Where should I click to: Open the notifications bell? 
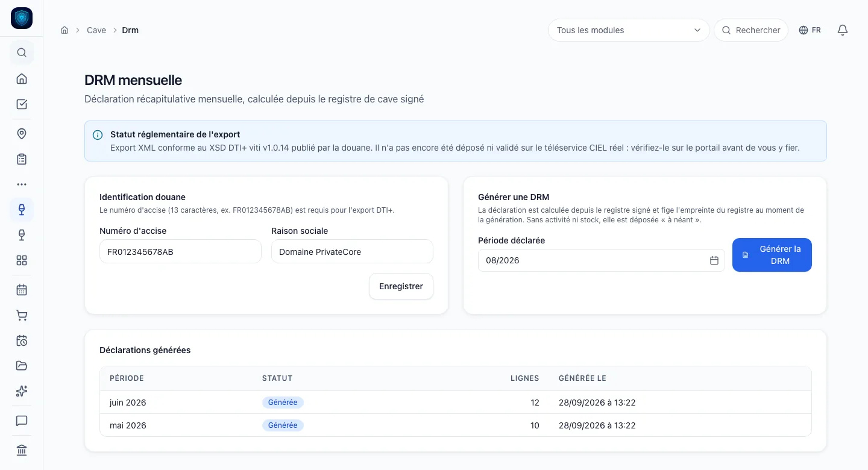click(x=843, y=30)
